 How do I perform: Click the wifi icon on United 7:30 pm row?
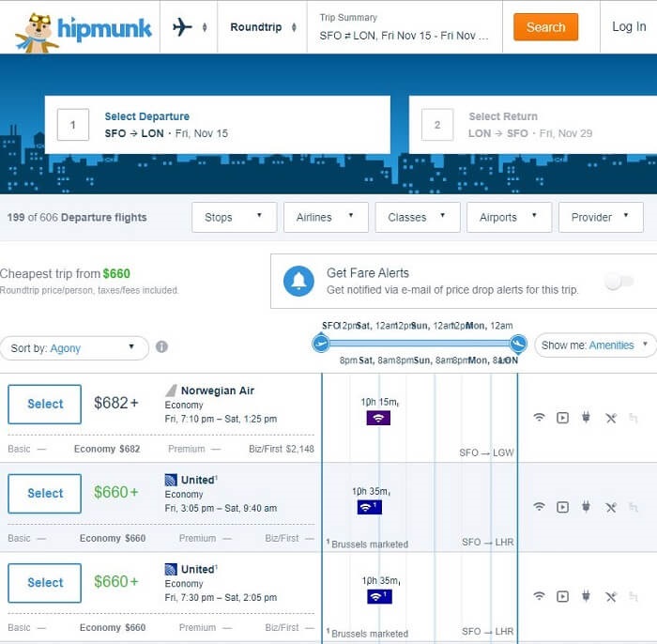(x=540, y=596)
